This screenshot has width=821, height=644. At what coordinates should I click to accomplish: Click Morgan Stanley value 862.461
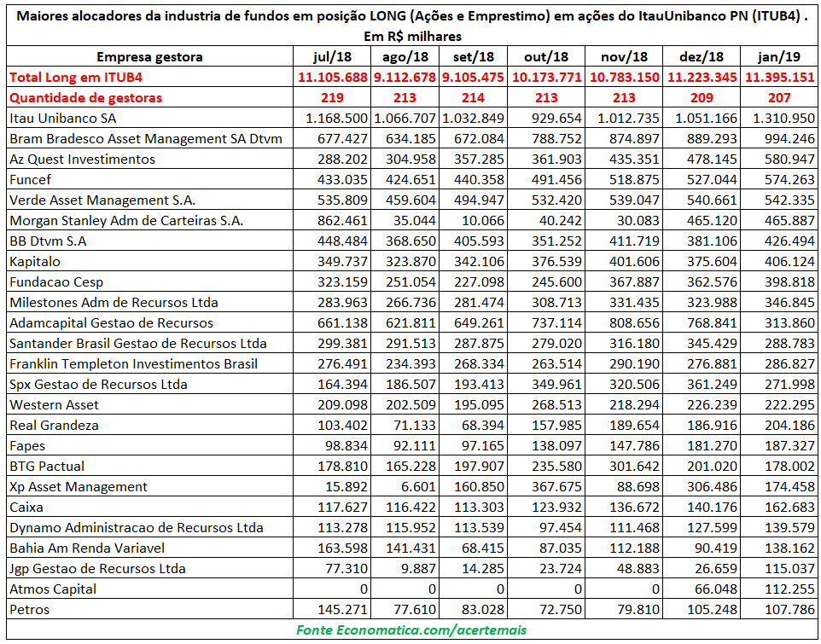coord(342,221)
